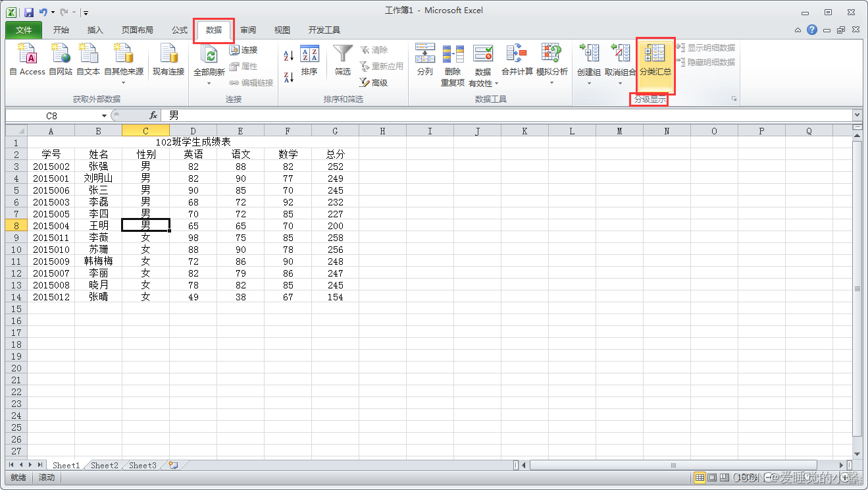This screenshot has width=868, height=490.
Task: Switch to the 插入 Insert tab
Action: point(95,30)
